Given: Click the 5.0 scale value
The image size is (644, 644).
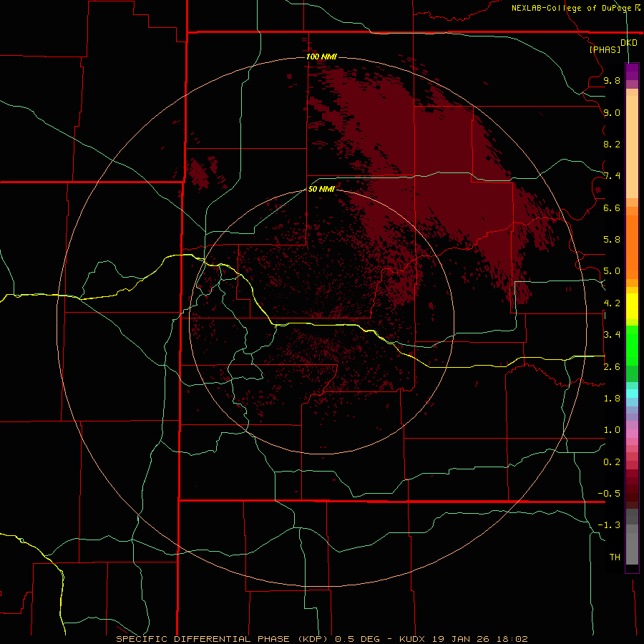Looking at the screenshot, I should 612,271.
